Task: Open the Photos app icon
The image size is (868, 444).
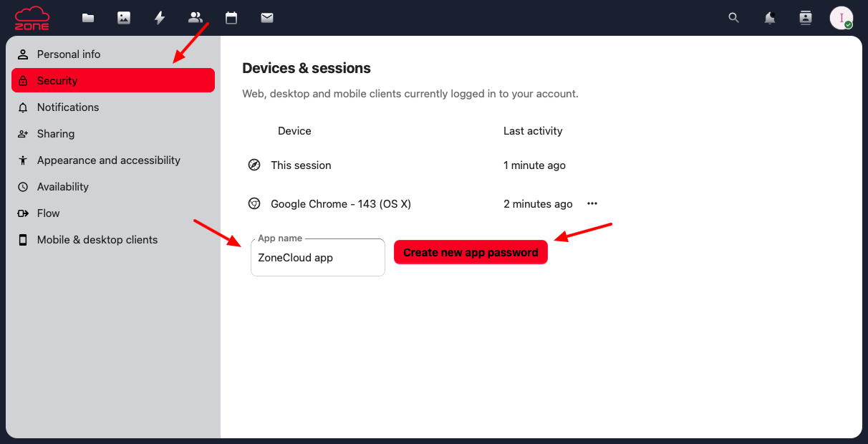Action: click(124, 18)
